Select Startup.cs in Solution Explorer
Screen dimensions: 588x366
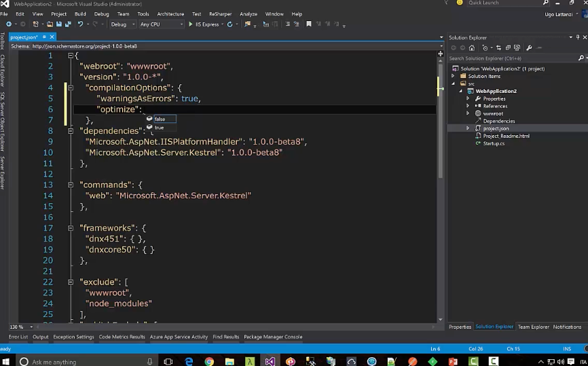pyautogui.click(x=494, y=144)
